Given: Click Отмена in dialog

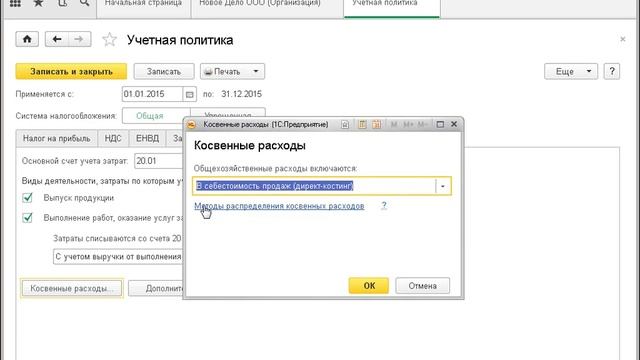Looking at the screenshot, I should pyautogui.click(x=422, y=286).
